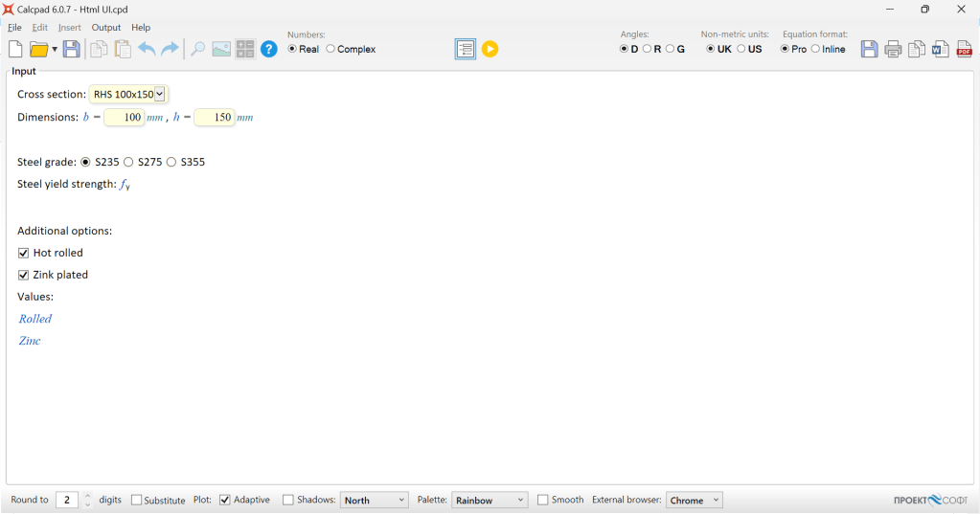This screenshot has height=514, width=980.
Task: Uncheck the Hot rolled checkbox
Action: click(24, 254)
